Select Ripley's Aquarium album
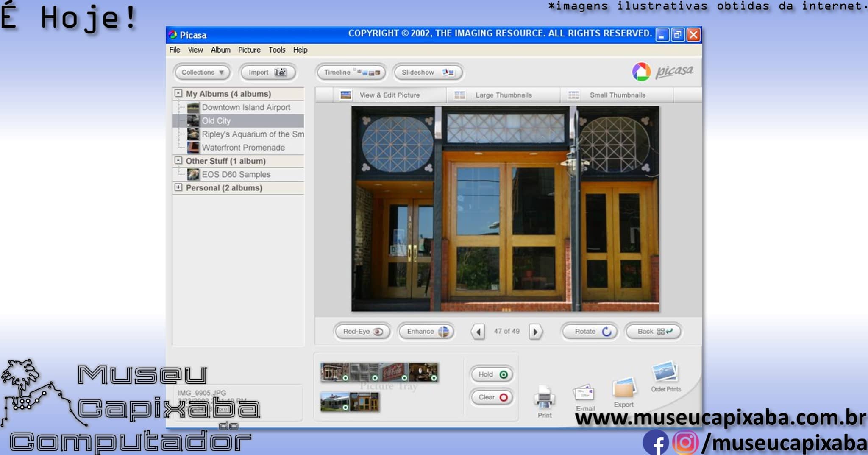This screenshot has width=868, height=455. pyautogui.click(x=245, y=134)
